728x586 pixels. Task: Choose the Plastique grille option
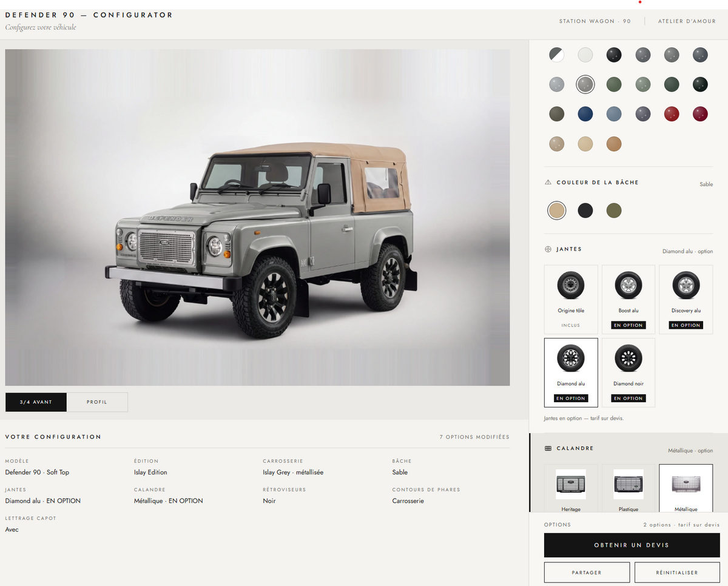[629, 488]
